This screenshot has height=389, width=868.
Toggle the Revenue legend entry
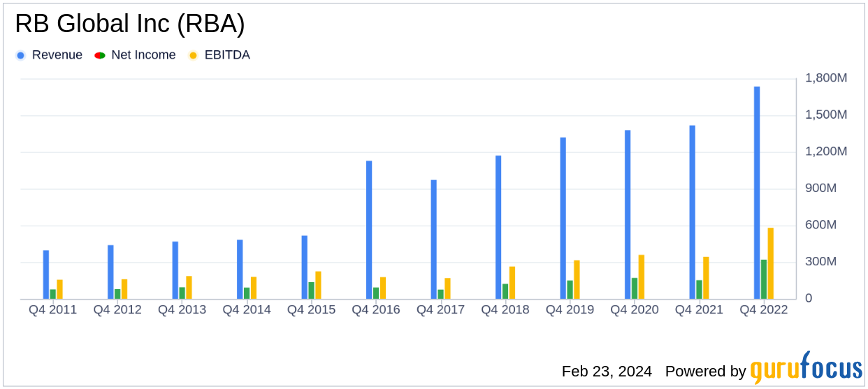(49, 55)
